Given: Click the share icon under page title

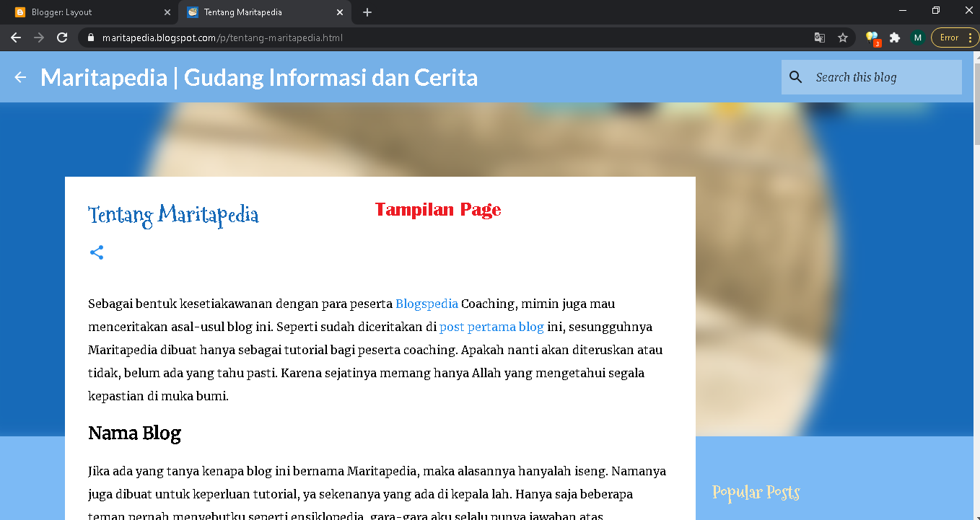Looking at the screenshot, I should click(97, 252).
